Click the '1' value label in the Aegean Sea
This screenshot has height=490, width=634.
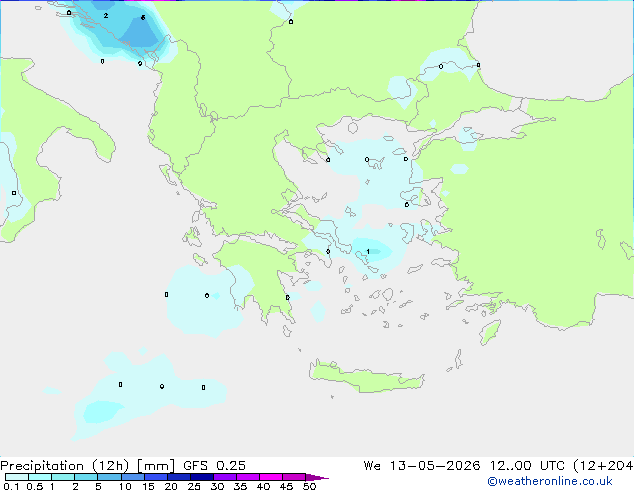click(x=368, y=251)
